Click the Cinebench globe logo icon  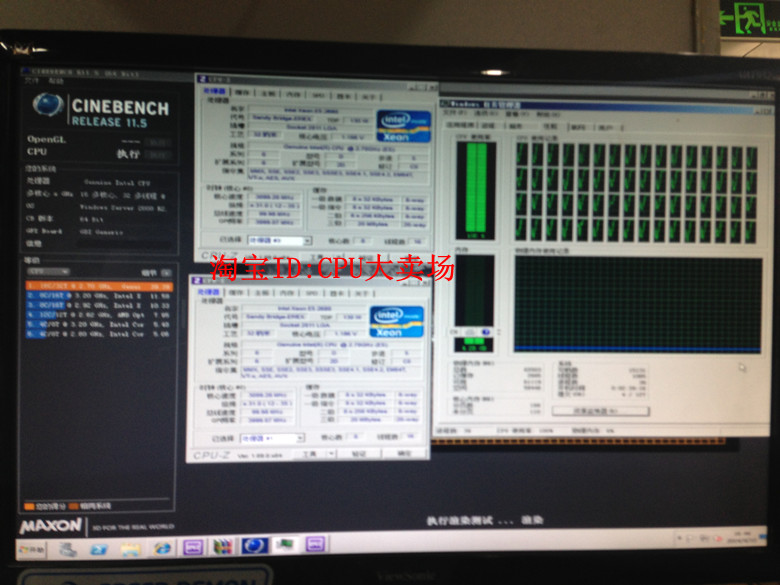tap(48, 105)
